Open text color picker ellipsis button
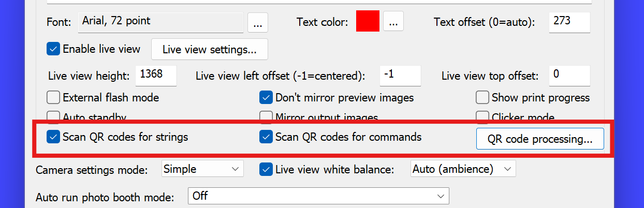 (x=393, y=22)
